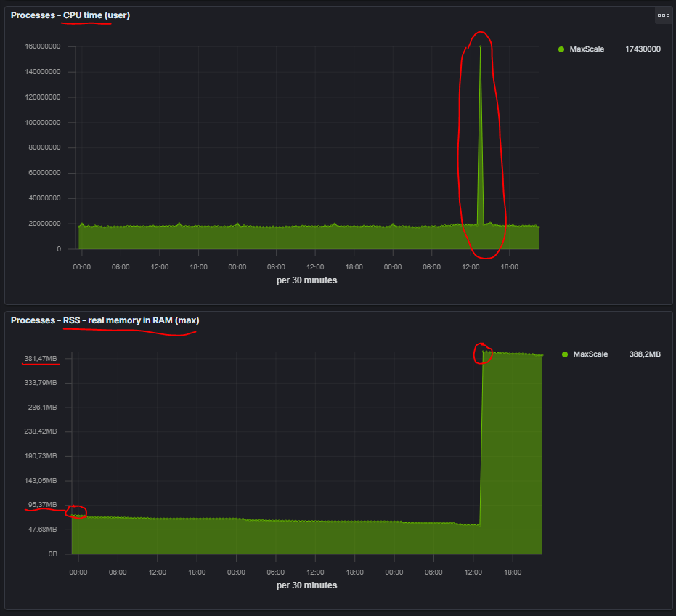Click the 381,47MB y-axis label

click(41, 358)
